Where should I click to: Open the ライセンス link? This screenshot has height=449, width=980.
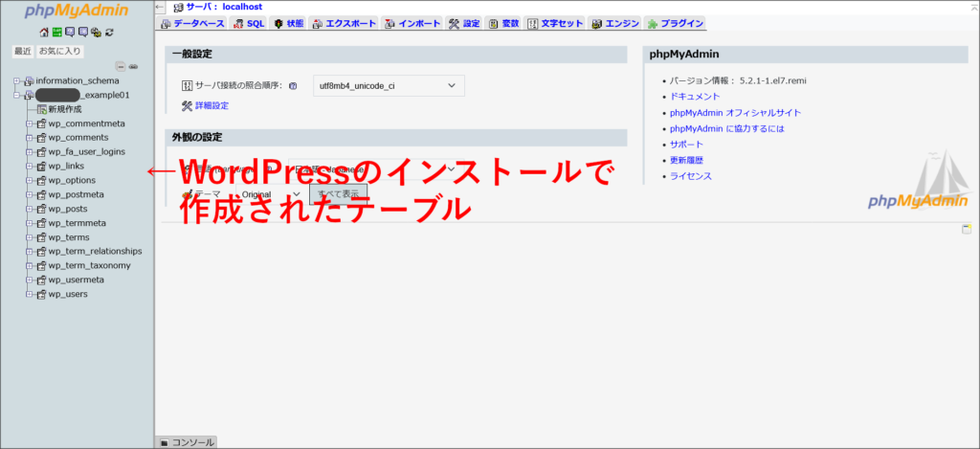coord(691,176)
